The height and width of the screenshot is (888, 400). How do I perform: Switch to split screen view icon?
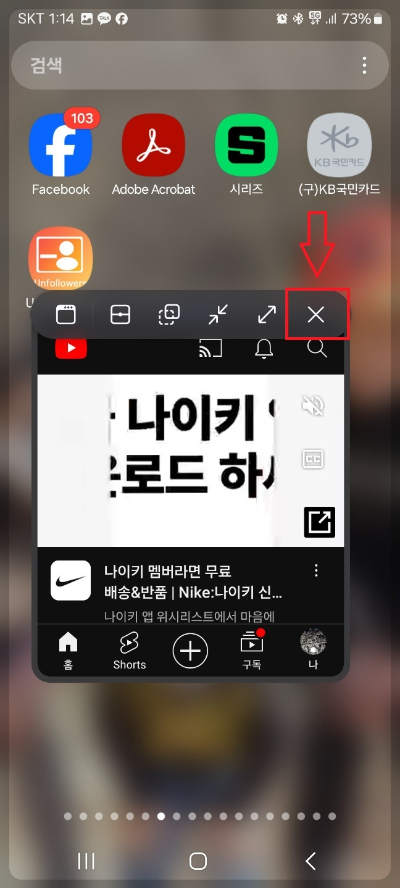(x=120, y=315)
